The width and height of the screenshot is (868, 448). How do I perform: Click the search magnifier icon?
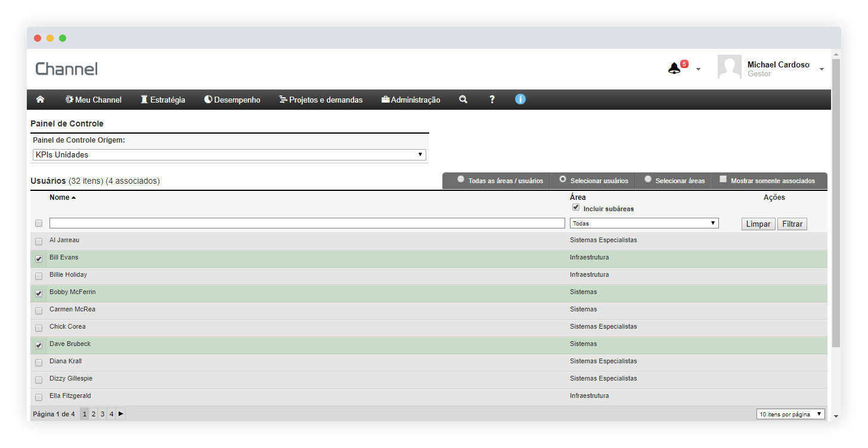[x=463, y=100]
